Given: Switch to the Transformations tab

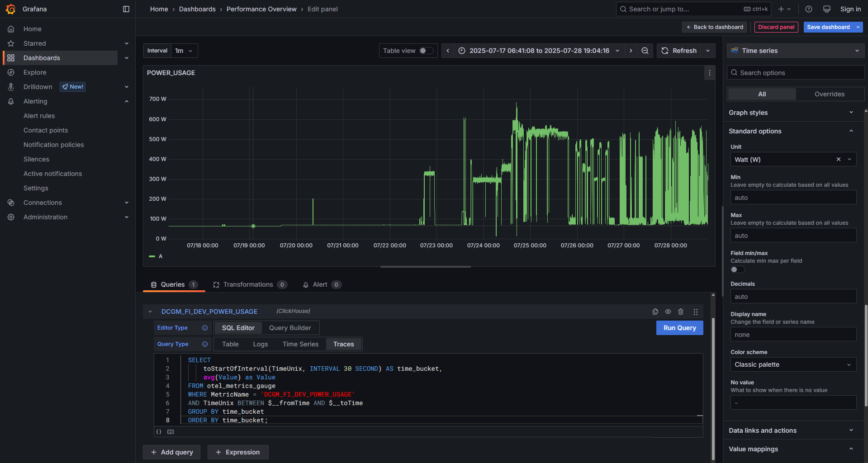Looking at the screenshot, I should click(250, 284).
